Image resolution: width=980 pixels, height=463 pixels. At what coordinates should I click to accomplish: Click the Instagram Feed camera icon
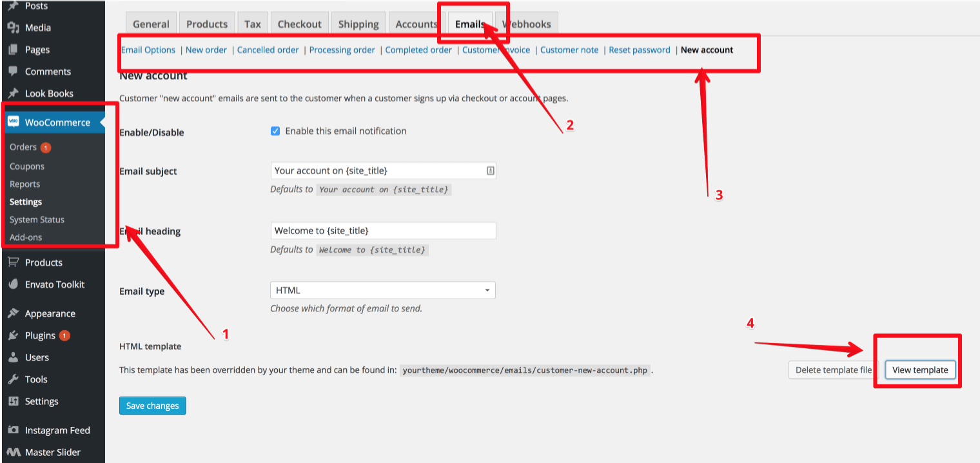point(13,430)
